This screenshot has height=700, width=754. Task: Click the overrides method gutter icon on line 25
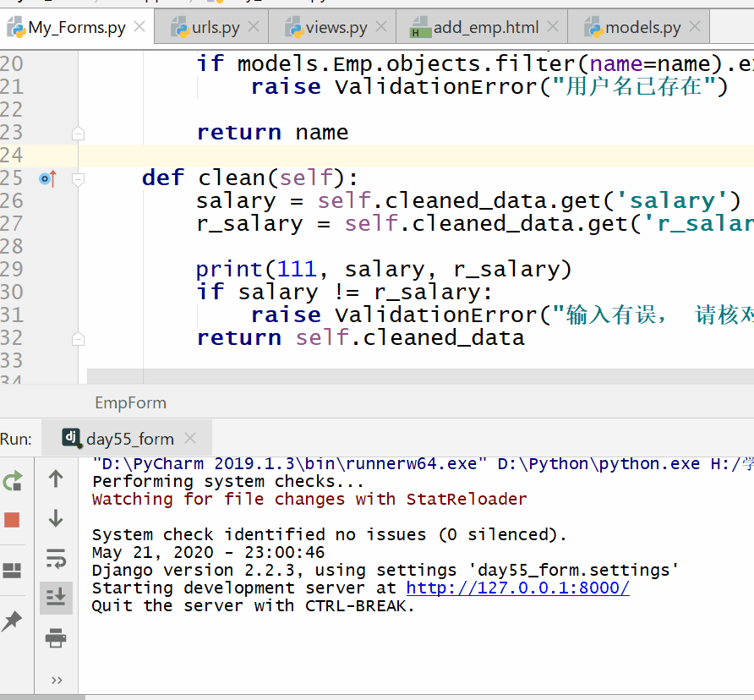point(47,178)
